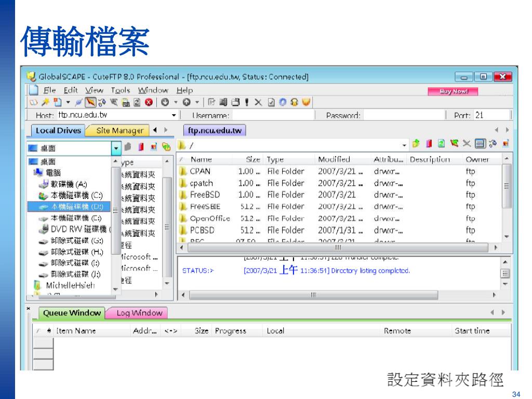Click left tab-scroll arrow beside Site Manager
The height and width of the screenshot is (399, 532).
pos(155,129)
